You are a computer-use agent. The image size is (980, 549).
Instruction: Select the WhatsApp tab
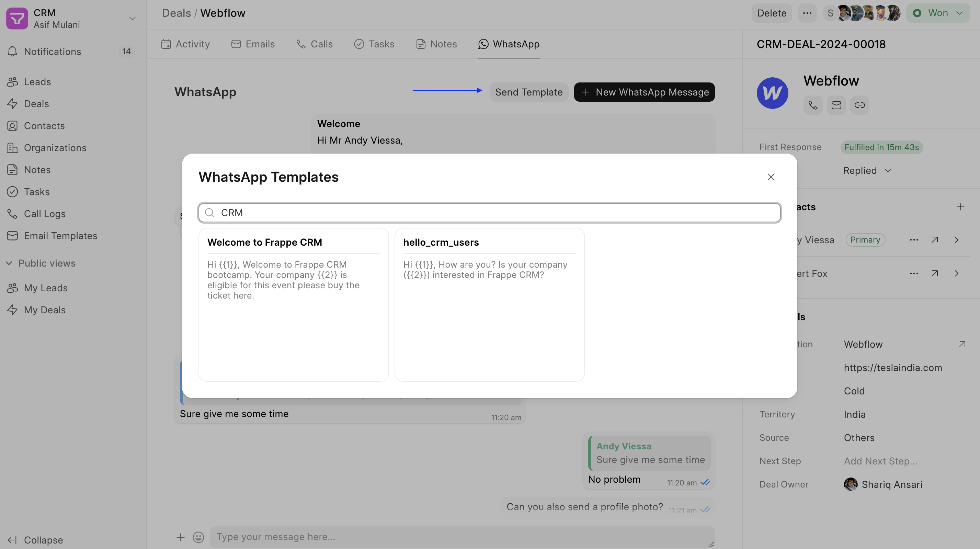[x=509, y=44]
